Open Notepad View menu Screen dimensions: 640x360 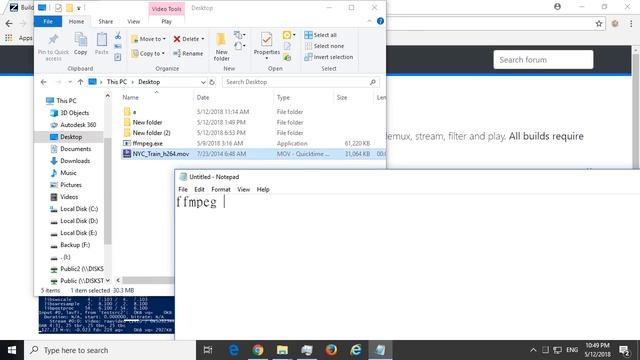click(243, 189)
